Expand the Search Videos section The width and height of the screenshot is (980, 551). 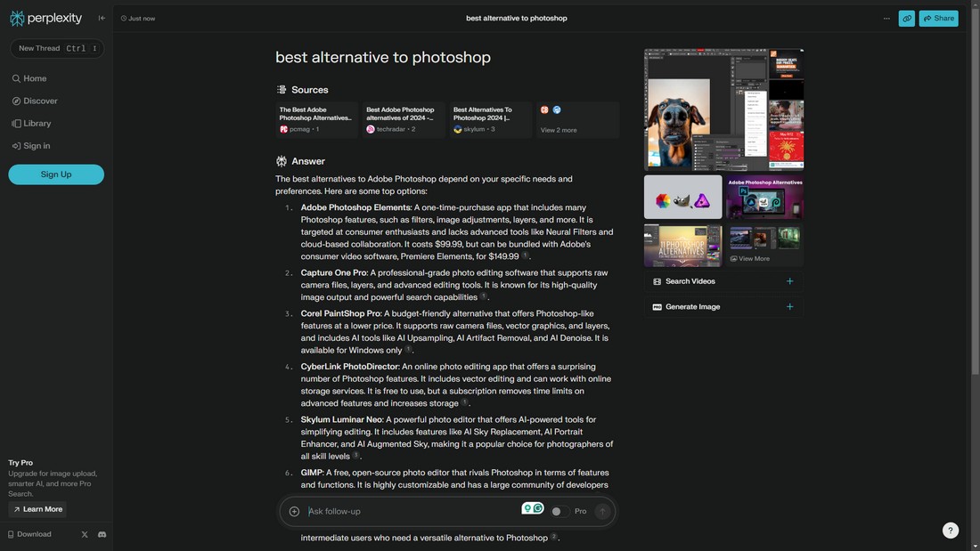(x=723, y=282)
